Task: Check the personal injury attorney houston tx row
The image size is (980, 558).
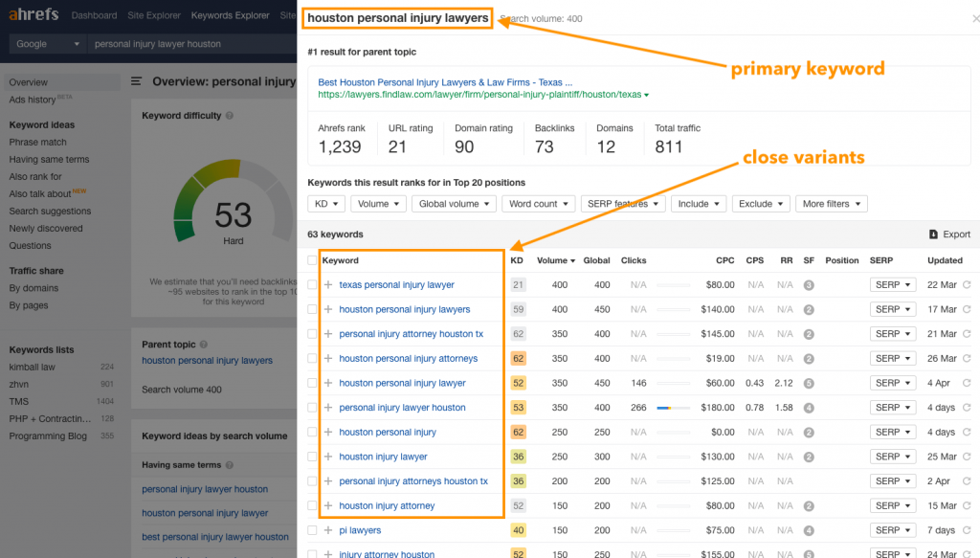Action: 312,334
